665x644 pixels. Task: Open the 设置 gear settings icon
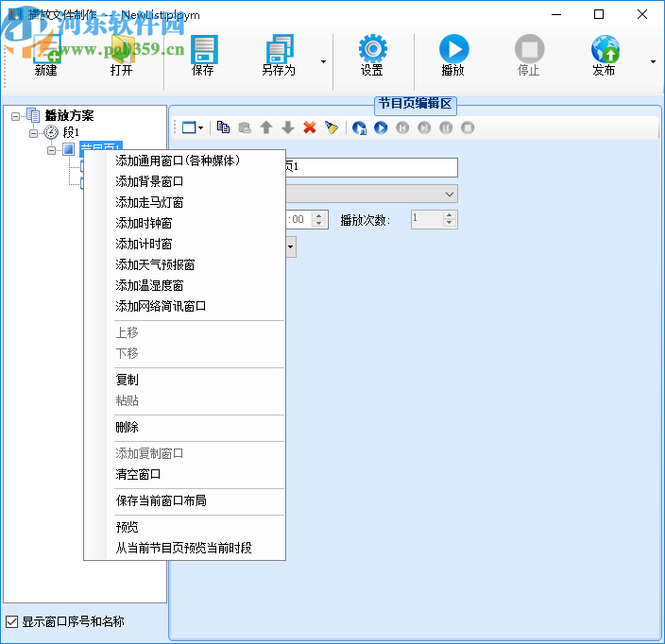tap(372, 49)
